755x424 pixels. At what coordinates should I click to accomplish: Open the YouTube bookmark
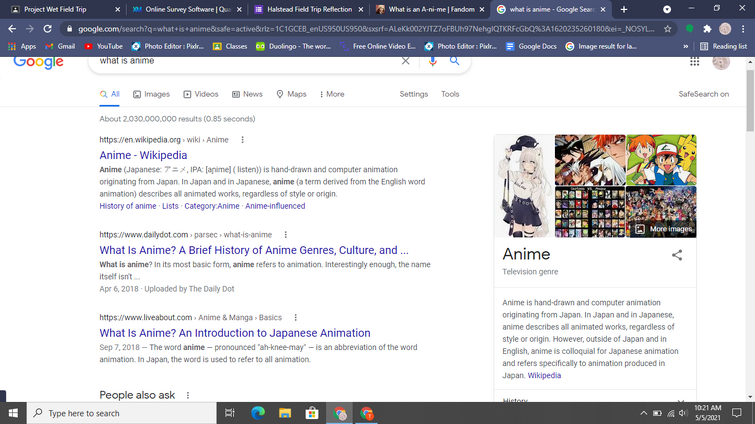pyautogui.click(x=104, y=46)
